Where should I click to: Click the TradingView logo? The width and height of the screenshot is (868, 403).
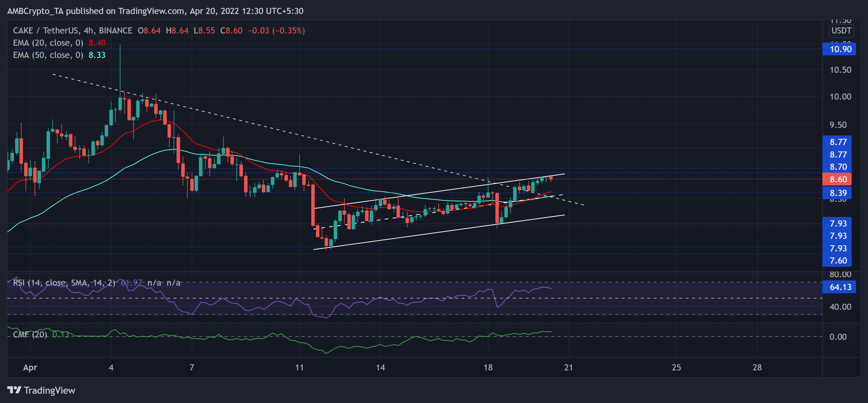coord(41,390)
